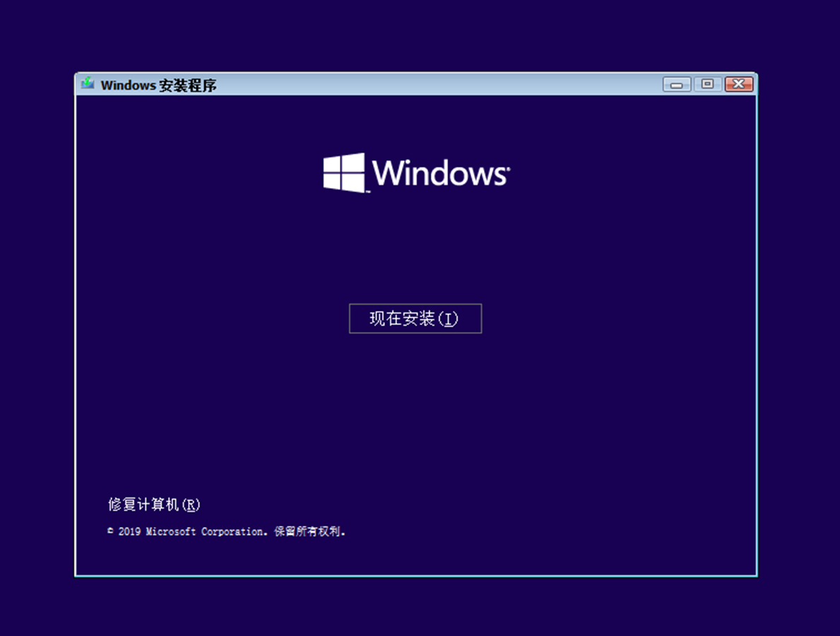This screenshot has height=636, width=840.
Task: Minimize the Windows 安装程序 window
Action: point(676,85)
